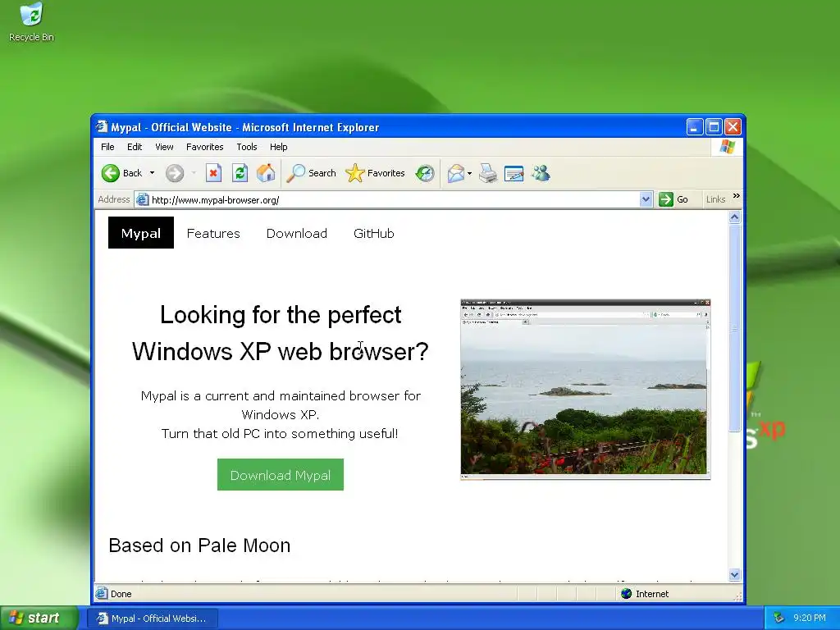This screenshot has width=840, height=630.
Task: Expand the address bar dropdown list
Action: [x=646, y=200]
